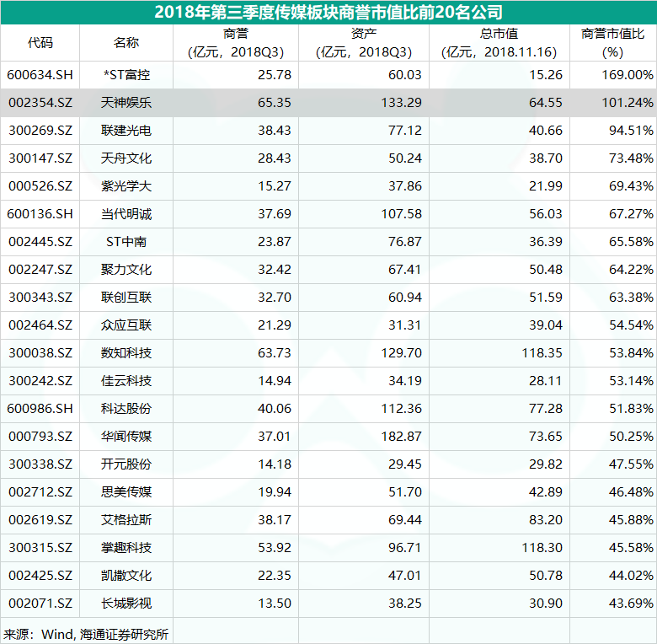Select goodwill value 19.94
This screenshot has width=657, height=644.
click(275, 492)
